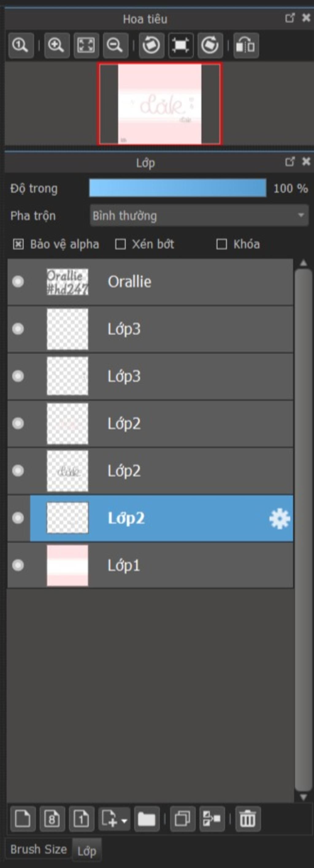Delete layer with the trash icon
Screen dimensions: 314x868
pyautogui.click(x=248, y=818)
